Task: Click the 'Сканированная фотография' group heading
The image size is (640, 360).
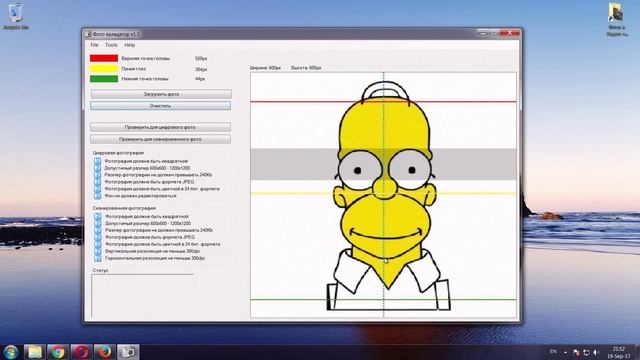Action: pos(124,208)
